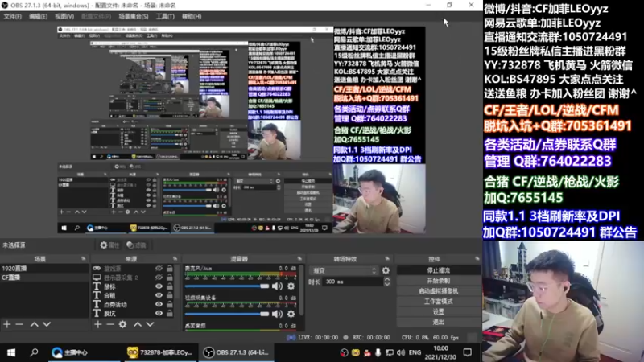The image size is (644, 362).
Task: Open the Windows Start menu
Action: tap(11, 352)
